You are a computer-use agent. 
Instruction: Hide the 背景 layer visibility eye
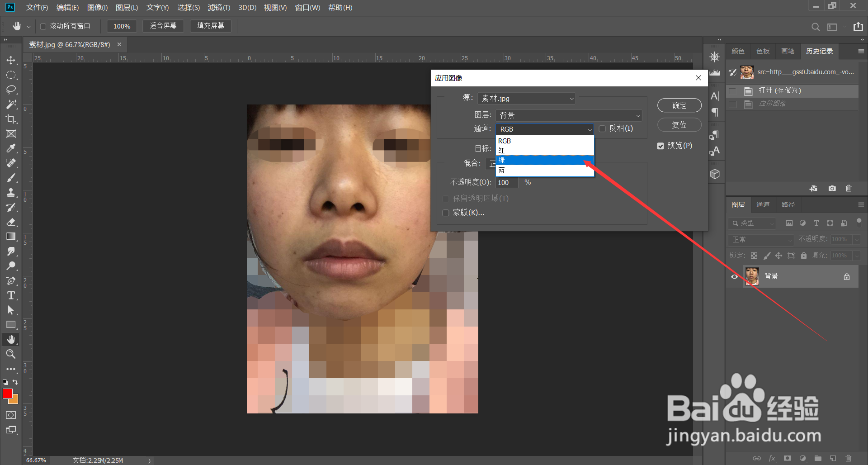point(734,276)
